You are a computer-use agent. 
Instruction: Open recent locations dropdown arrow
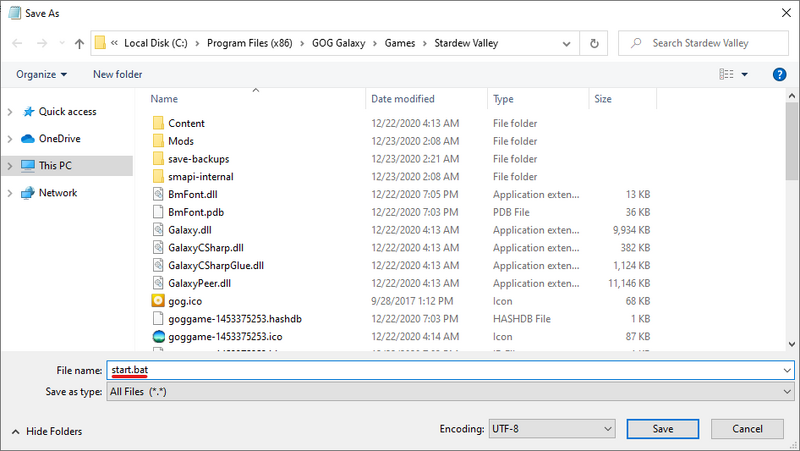pyautogui.click(x=62, y=43)
